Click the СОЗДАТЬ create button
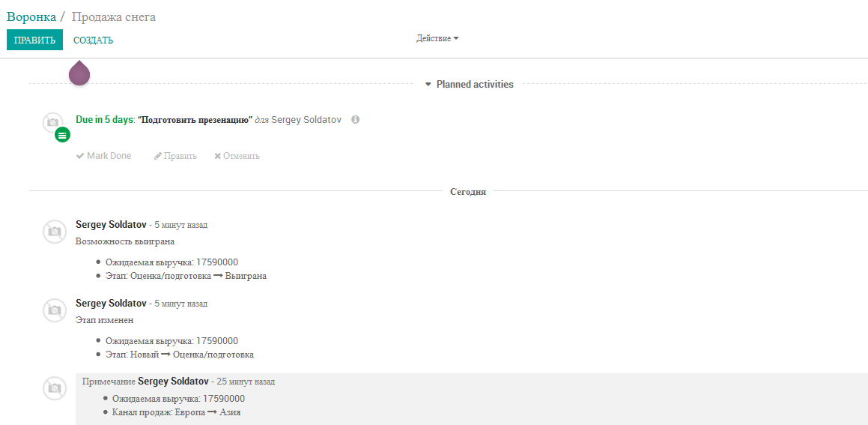Viewport: 868px width, 425px height. point(93,40)
